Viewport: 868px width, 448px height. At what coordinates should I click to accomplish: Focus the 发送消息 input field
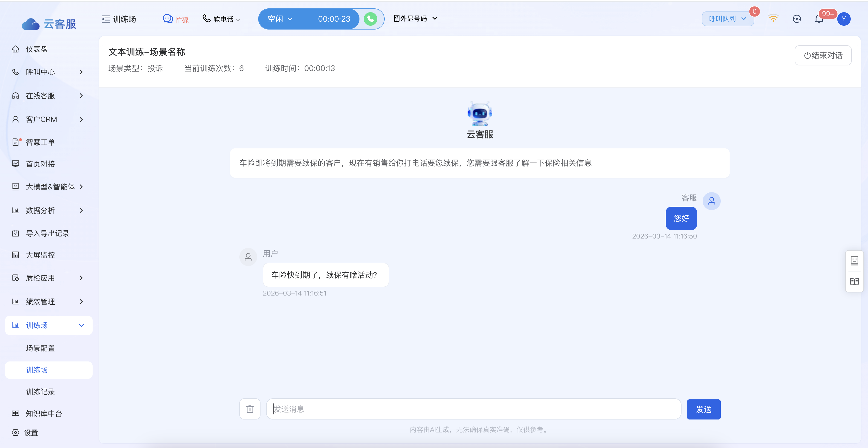(473, 409)
